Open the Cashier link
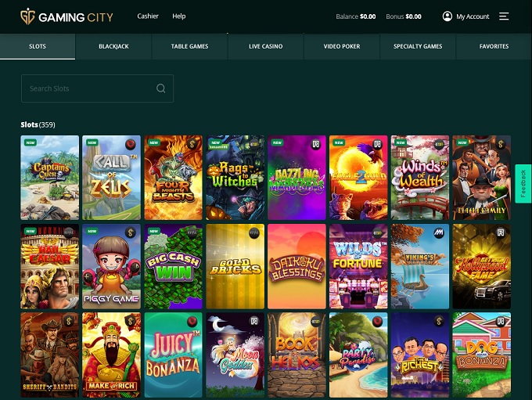Screen dimensions: 532x400 147,16
